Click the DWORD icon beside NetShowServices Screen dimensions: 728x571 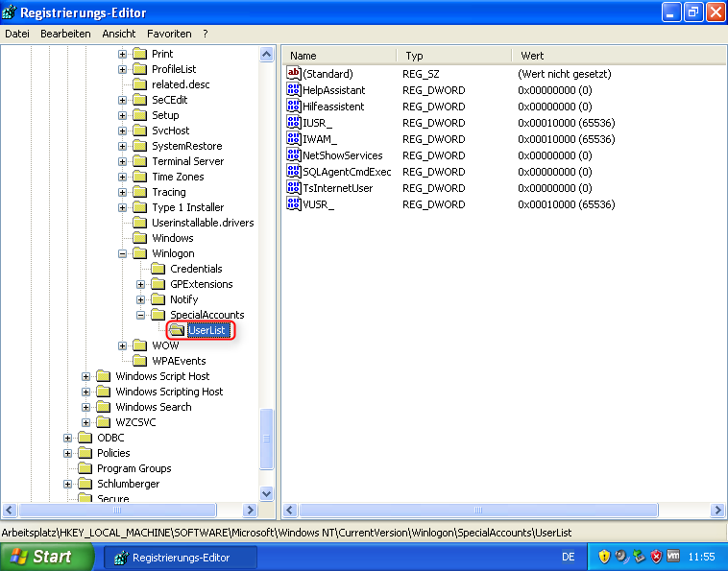294,155
